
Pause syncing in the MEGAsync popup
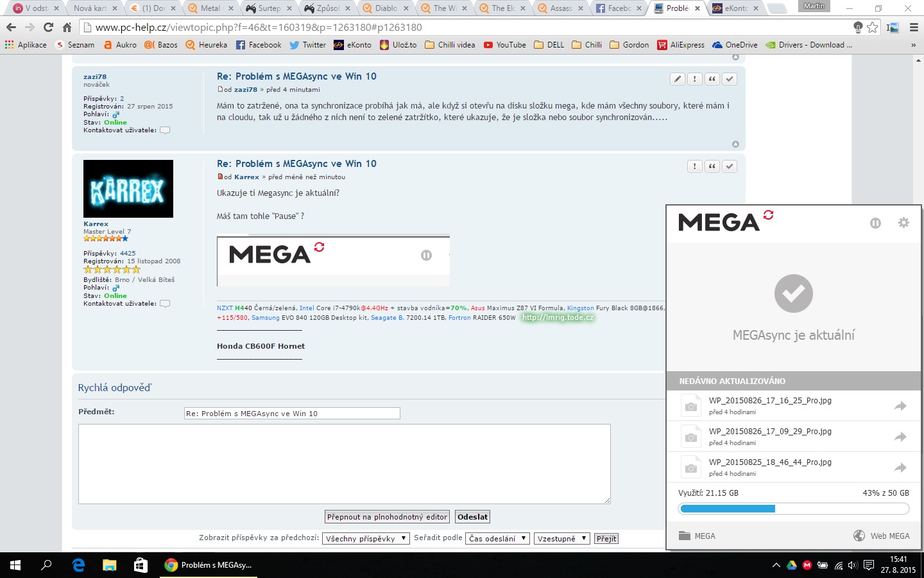click(x=875, y=223)
